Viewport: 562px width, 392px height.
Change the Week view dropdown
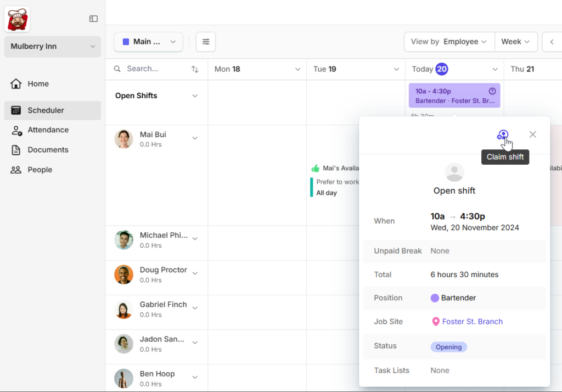point(515,42)
